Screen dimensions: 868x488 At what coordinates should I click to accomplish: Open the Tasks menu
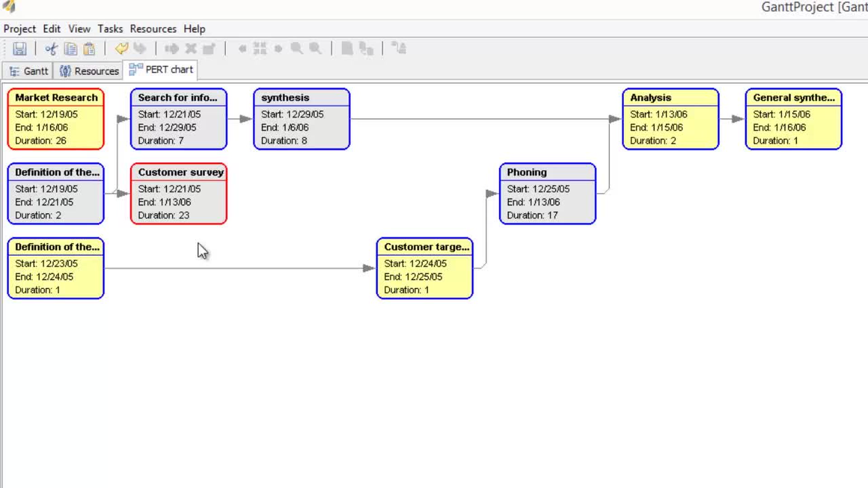tap(110, 28)
